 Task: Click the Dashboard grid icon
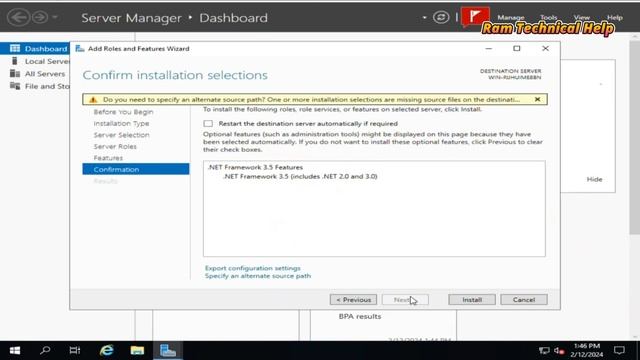15,49
